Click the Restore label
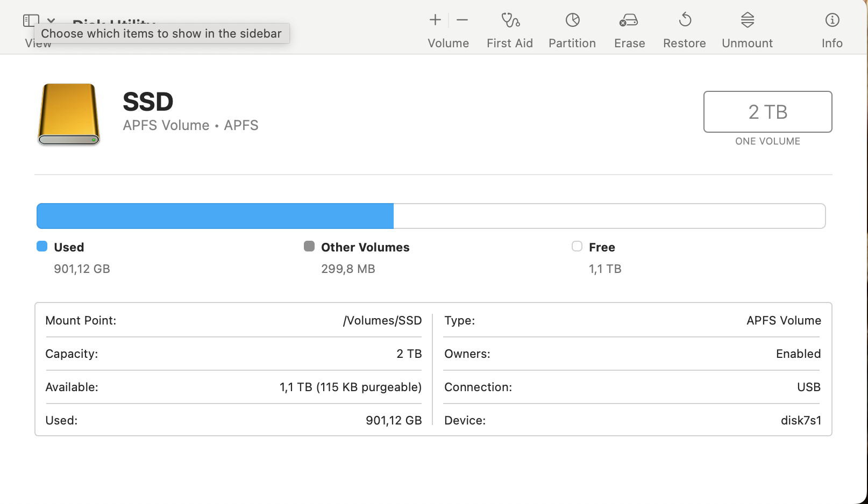Image resolution: width=868 pixels, height=504 pixels. pyautogui.click(x=685, y=43)
